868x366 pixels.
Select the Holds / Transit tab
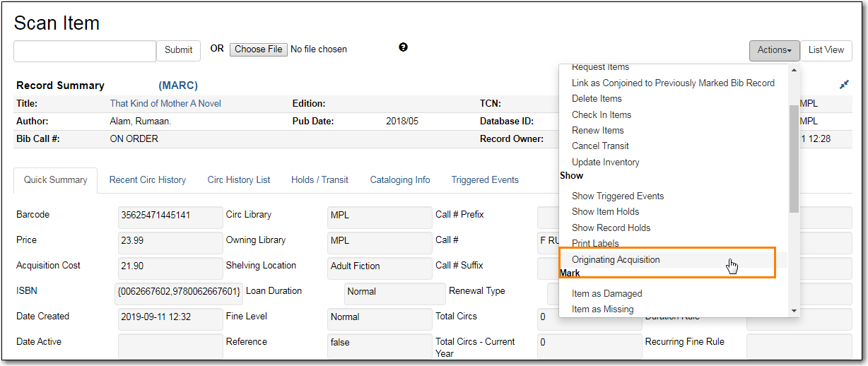[319, 180]
